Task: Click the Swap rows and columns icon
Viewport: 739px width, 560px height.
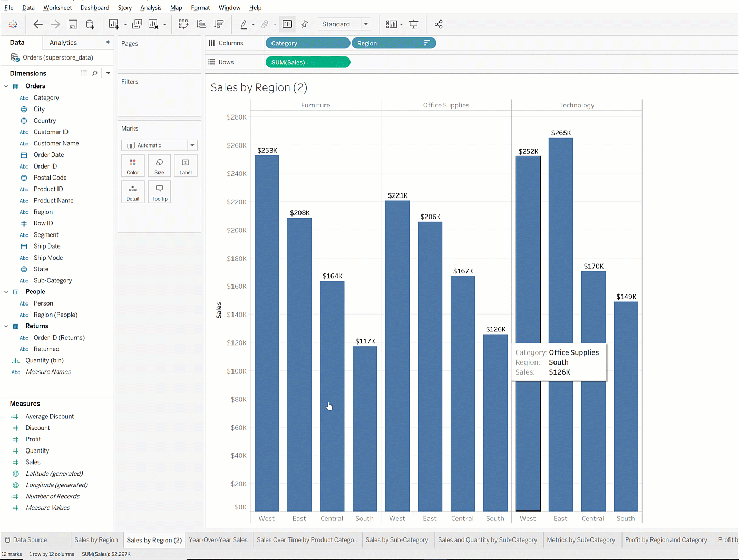Action: pos(183,24)
